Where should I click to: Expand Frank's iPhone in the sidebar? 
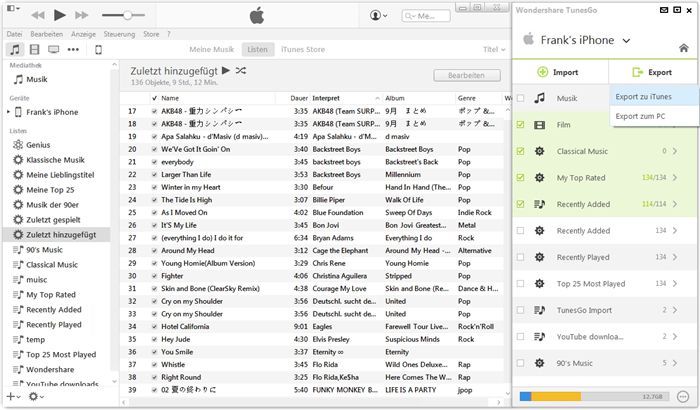[8, 112]
